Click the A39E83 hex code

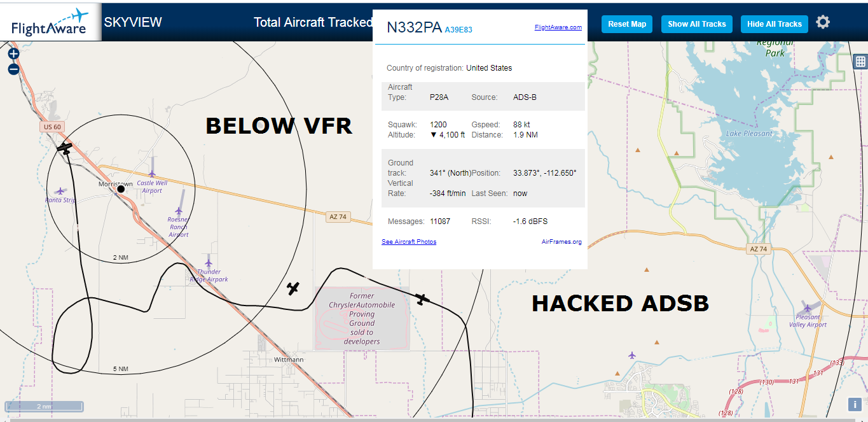point(458,29)
